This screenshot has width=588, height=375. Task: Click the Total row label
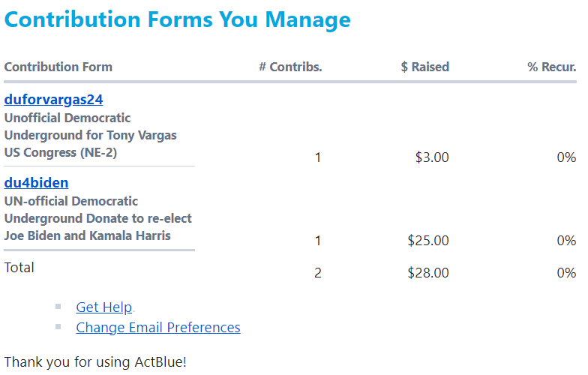[19, 267]
